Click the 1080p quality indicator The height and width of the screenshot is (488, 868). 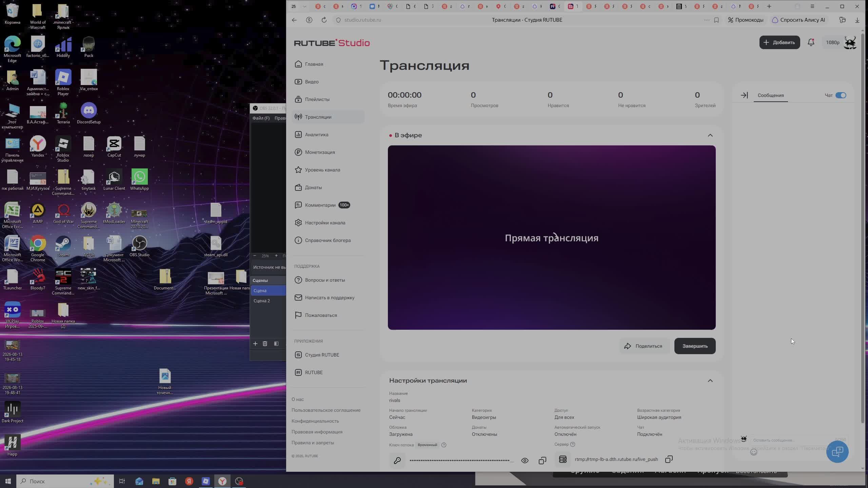pyautogui.click(x=832, y=42)
